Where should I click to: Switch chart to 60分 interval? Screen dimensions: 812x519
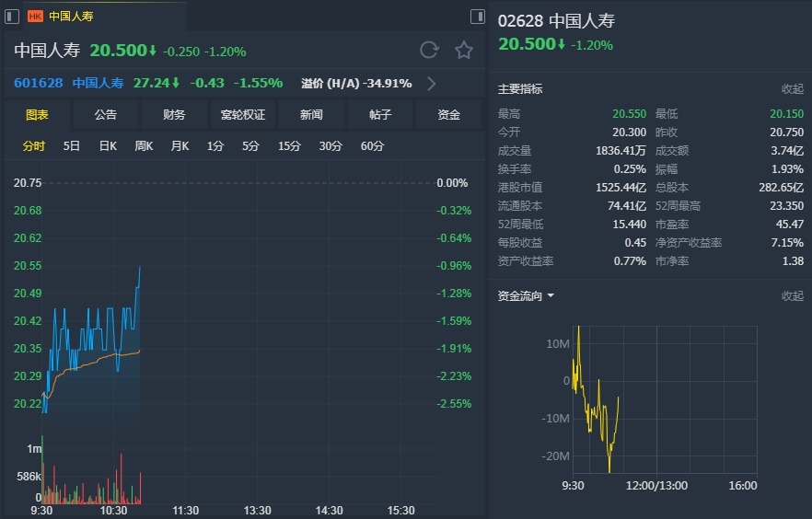point(372,146)
